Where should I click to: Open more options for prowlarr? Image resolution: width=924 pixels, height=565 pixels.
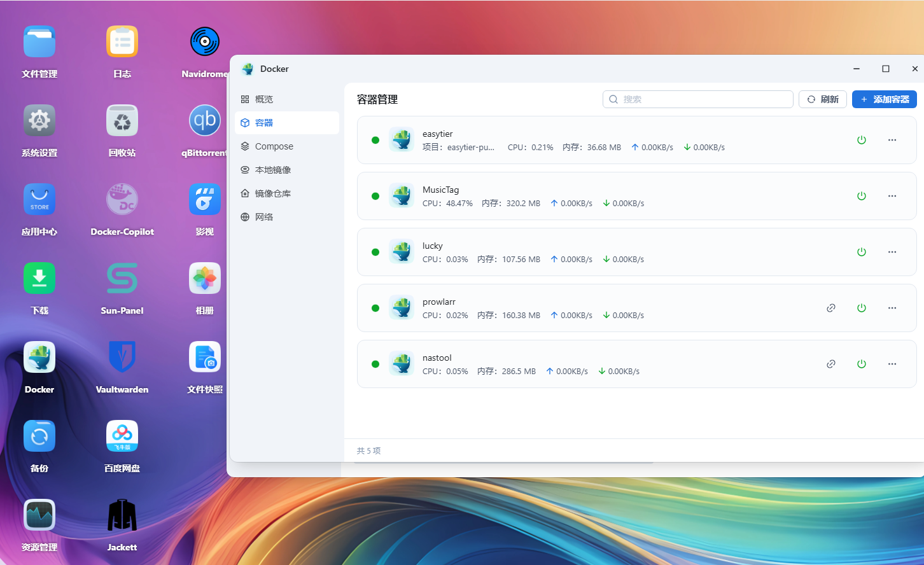point(892,308)
